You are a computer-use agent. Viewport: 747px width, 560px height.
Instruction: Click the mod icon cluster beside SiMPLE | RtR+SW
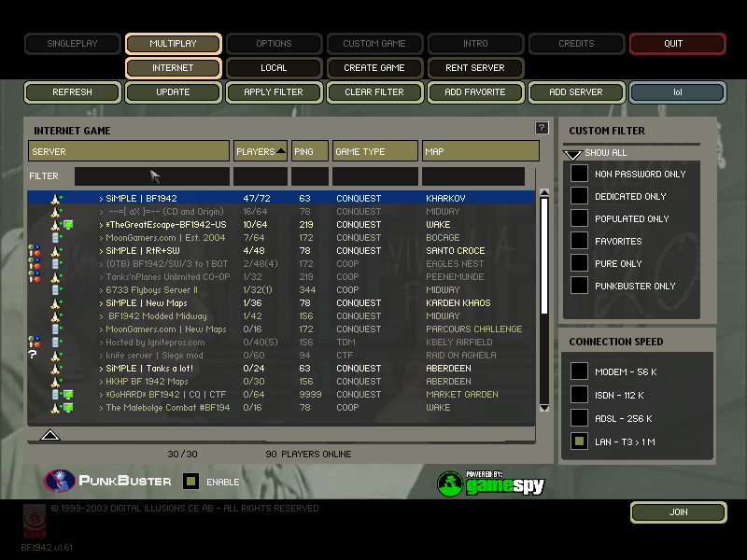[x=35, y=250]
